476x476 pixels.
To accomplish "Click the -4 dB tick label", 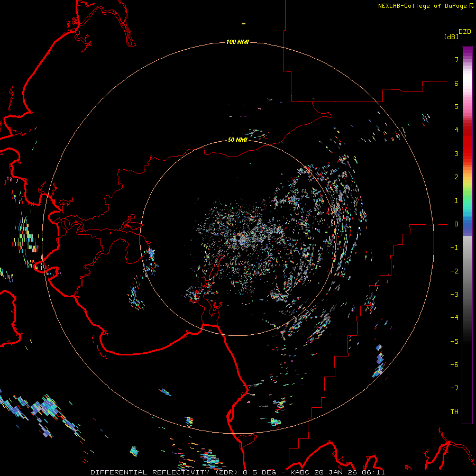I will (x=454, y=318).
